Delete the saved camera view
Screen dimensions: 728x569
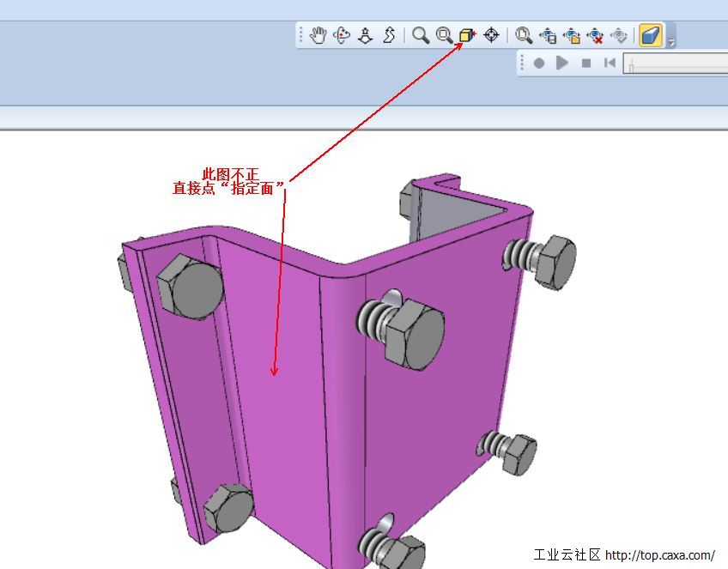(595, 36)
